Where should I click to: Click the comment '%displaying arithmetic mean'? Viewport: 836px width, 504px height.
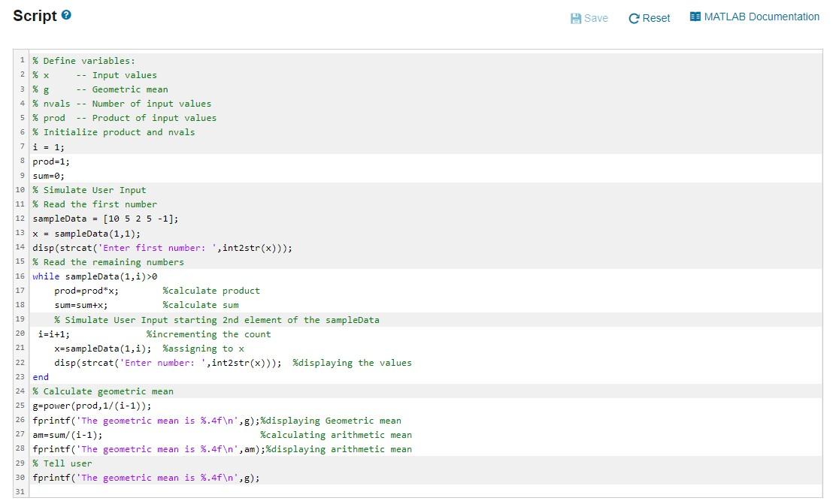coord(339,450)
